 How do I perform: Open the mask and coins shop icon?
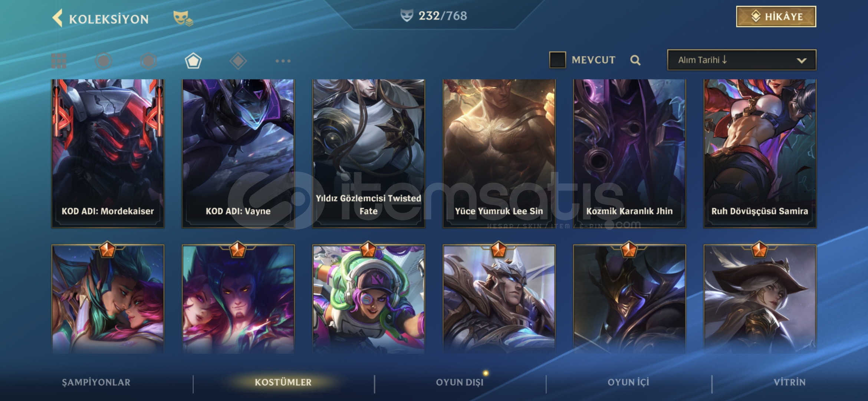(x=183, y=18)
